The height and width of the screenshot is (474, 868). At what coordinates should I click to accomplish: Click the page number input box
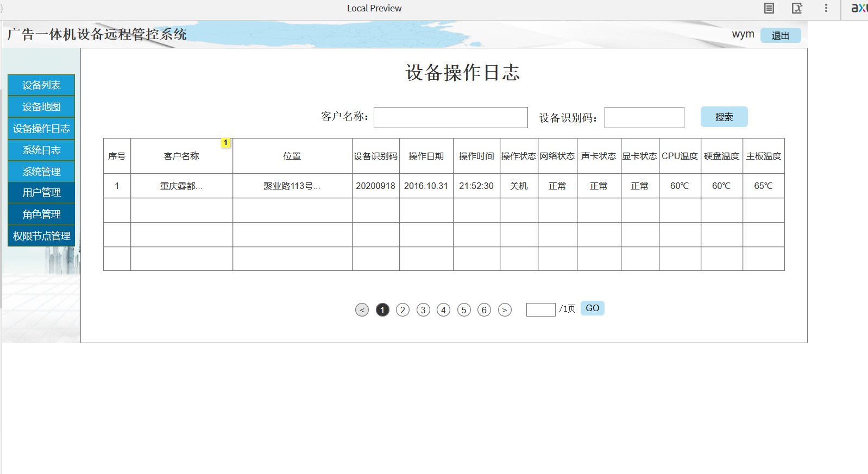tap(540, 309)
